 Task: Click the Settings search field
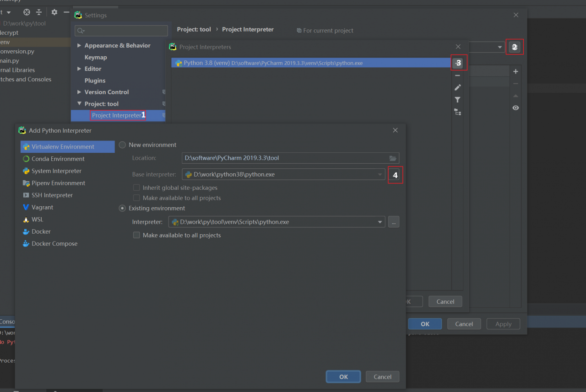pyautogui.click(x=121, y=31)
